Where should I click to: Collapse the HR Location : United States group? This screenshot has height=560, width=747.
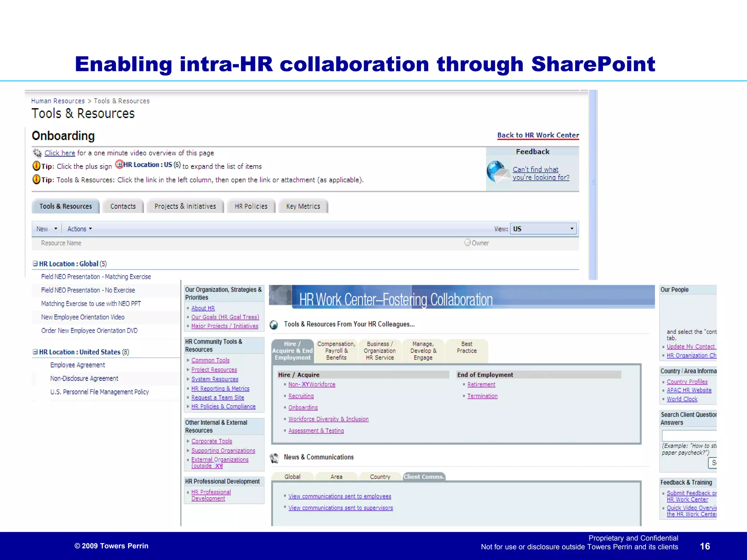[35, 352]
